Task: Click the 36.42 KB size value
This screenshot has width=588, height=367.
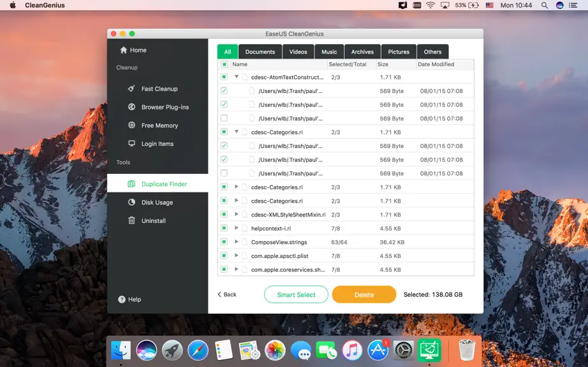Action: click(392, 242)
